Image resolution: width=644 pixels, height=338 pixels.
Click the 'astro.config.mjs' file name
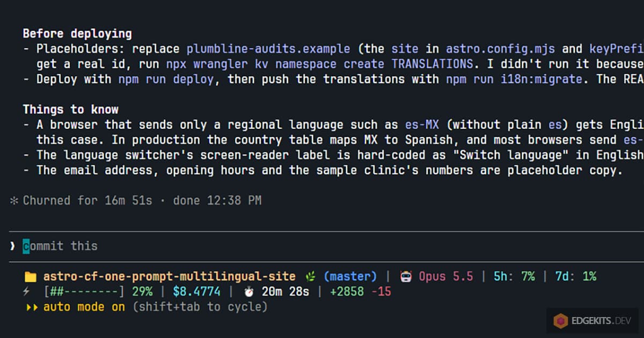tap(500, 49)
